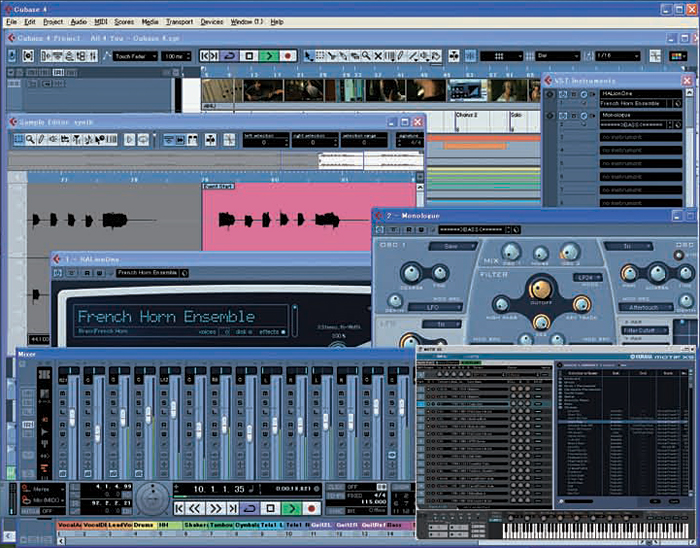Click Record on the transport panel
The width and height of the screenshot is (700, 548).
pos(312,508)
